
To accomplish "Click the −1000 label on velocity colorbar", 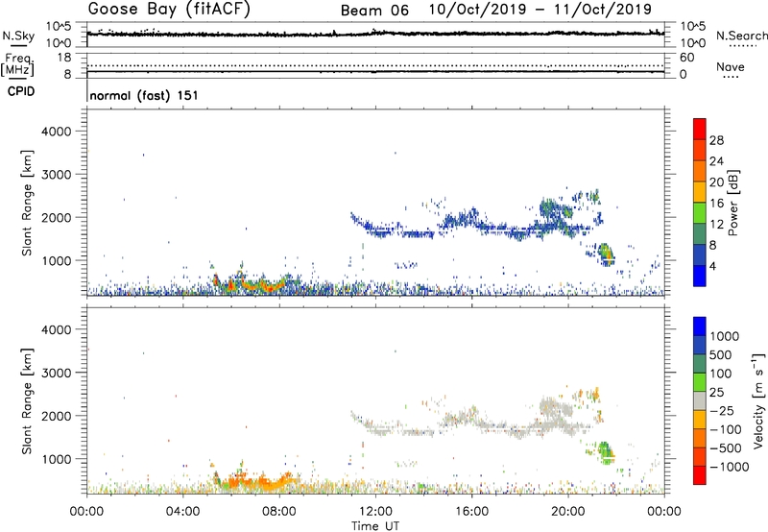I will click(x=730, y=467).
